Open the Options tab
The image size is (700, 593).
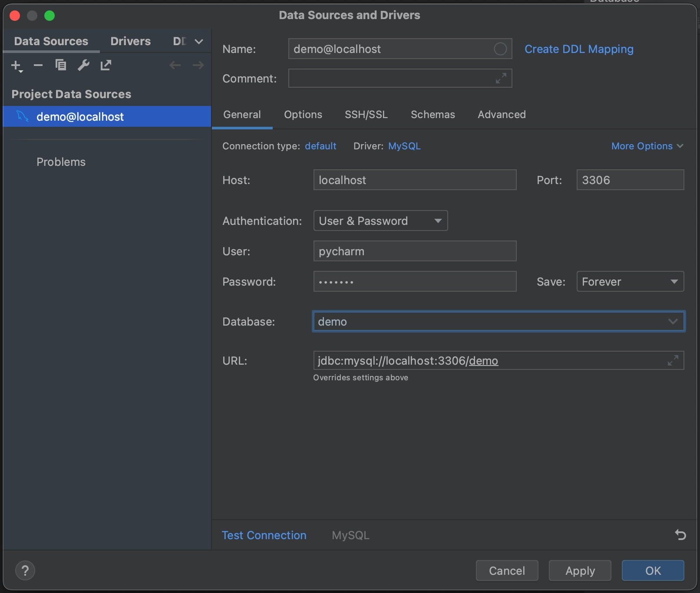pyautogui.click(x=303, y=115)
